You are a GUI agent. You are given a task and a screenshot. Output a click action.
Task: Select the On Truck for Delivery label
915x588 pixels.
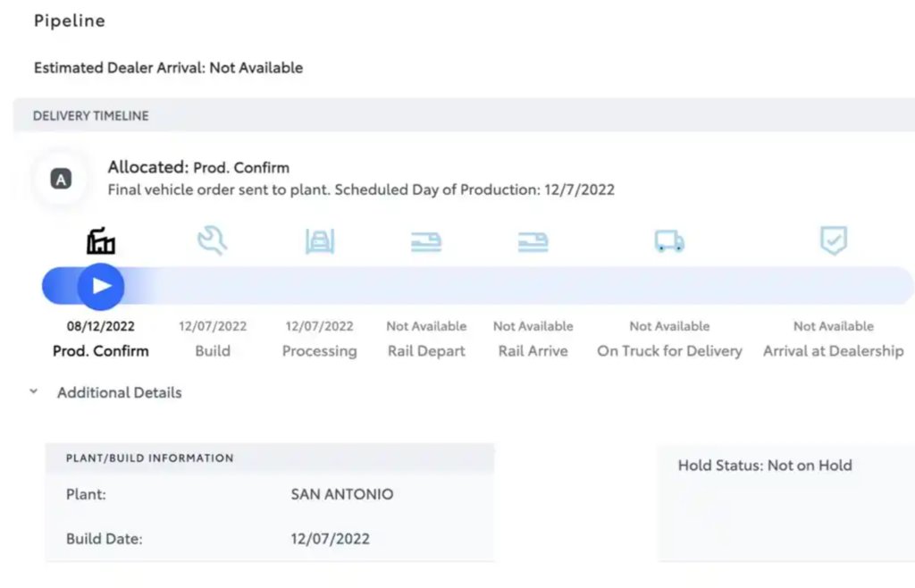coord(669,351)
